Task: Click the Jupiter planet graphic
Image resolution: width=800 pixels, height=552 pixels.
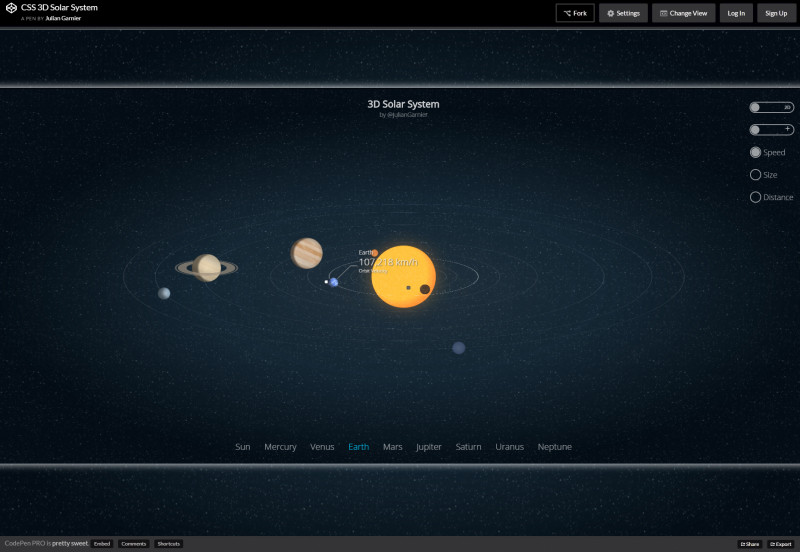Action: [x=307, y=253]
